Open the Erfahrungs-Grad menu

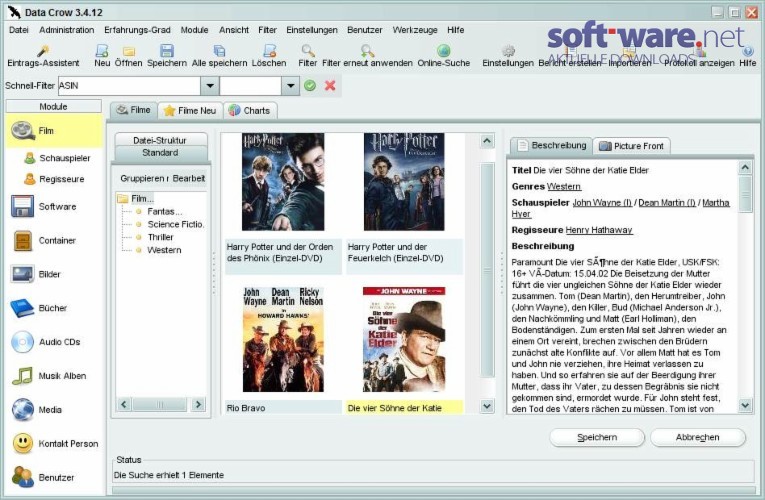[x=137, y=30]
